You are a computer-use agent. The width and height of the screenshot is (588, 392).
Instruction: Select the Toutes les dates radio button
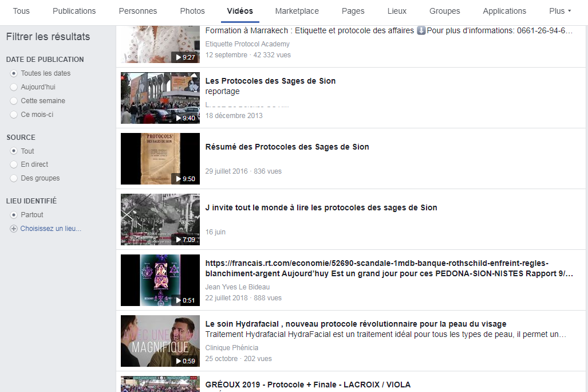pyautogui.click(x=14, y=73)
